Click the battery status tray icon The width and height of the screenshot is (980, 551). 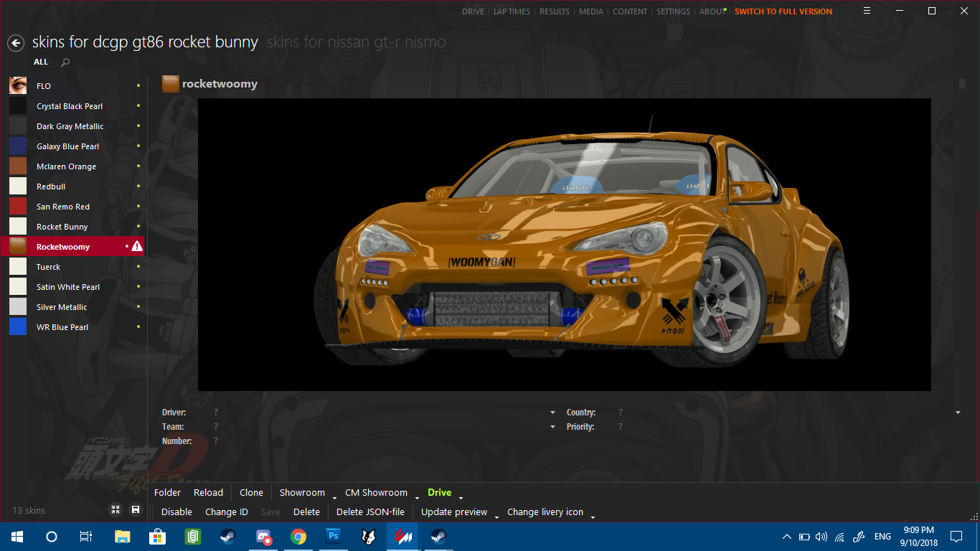coord(804,537)
